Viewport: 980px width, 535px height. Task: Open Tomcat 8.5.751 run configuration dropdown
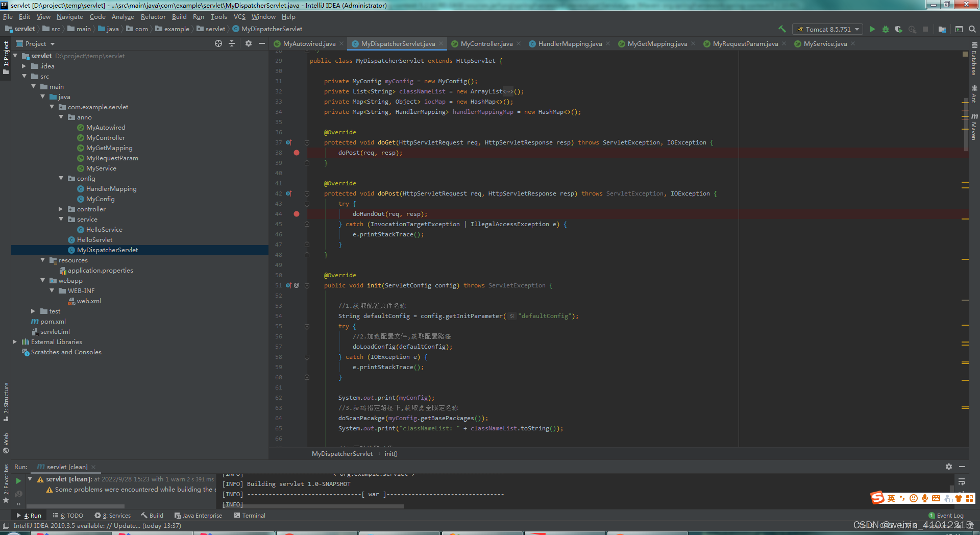tap(827, 29)
